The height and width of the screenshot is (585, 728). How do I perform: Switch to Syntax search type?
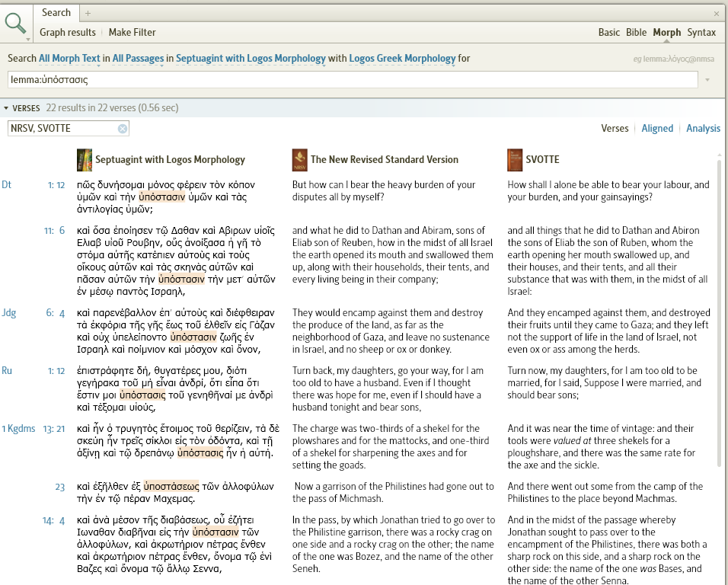(x=701, y=33)
